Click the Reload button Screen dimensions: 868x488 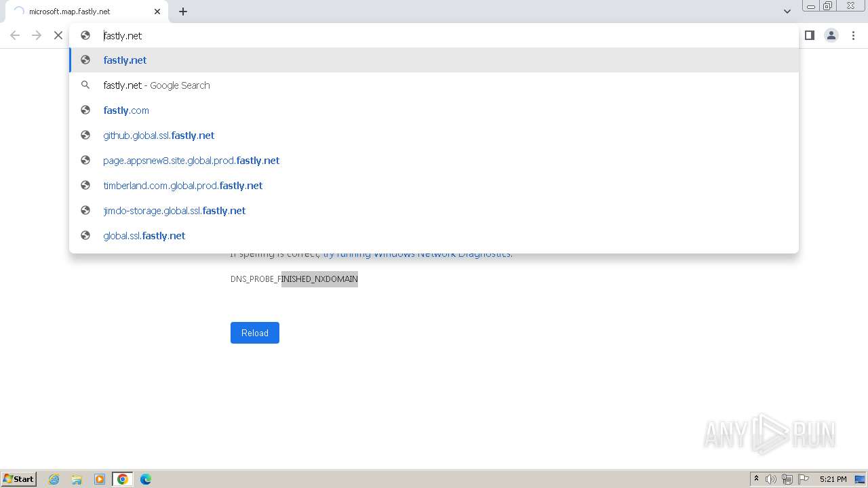pos(255,333)
